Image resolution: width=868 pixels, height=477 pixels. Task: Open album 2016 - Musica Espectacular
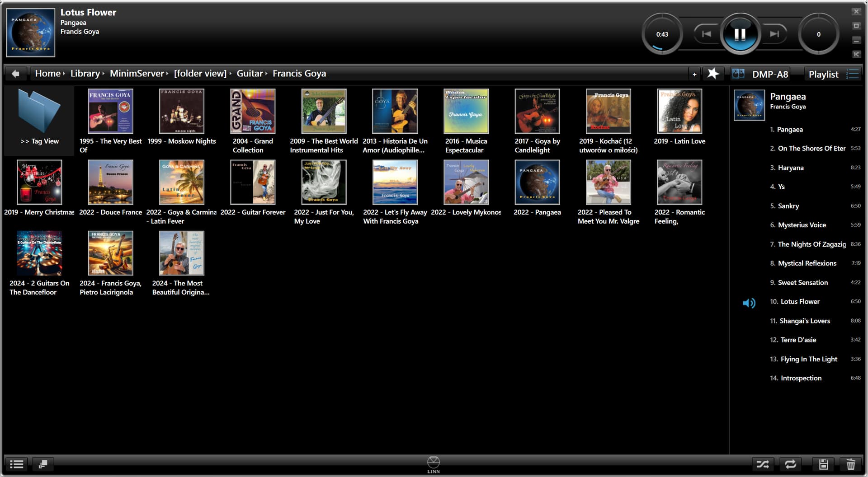click(466, 121)
